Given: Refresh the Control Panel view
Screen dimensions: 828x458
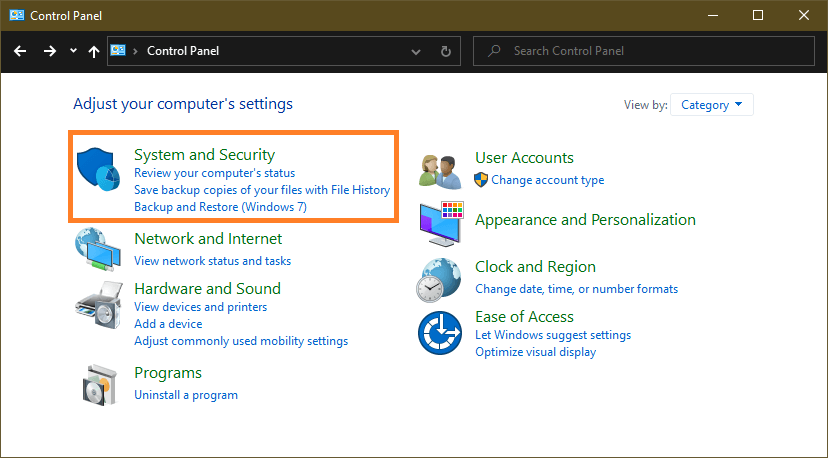Looking at the screenshot, I should 446,51.
